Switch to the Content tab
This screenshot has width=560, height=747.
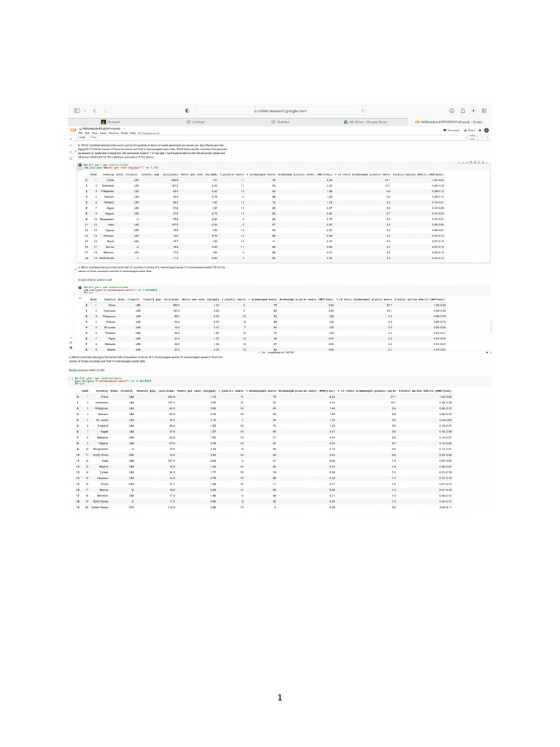[x=111, y=122]
